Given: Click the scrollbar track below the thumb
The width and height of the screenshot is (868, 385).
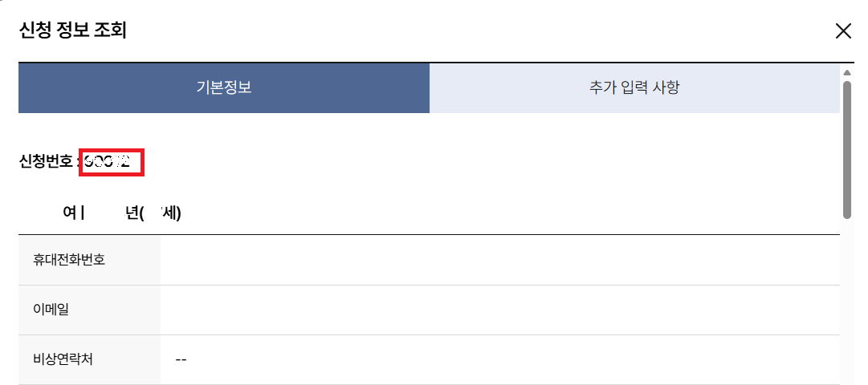Looking at the screenshot, I should point(847,305).
